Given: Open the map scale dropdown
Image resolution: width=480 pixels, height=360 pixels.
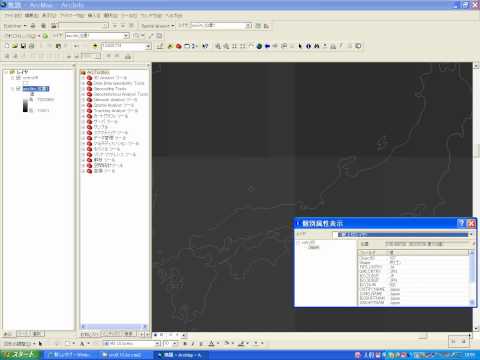Looking at the screenshot, I should point(148,46).
